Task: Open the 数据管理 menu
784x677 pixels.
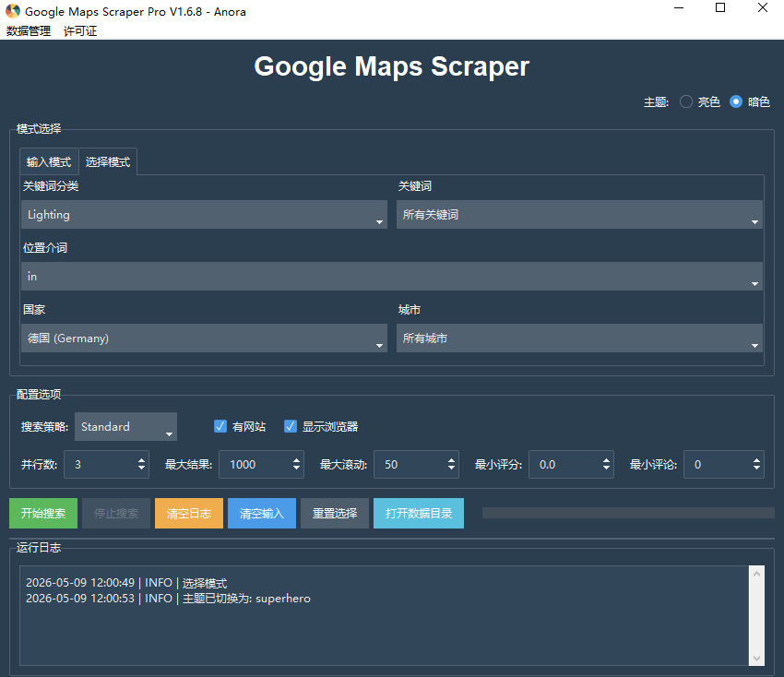Action: [x=29, y=31]
